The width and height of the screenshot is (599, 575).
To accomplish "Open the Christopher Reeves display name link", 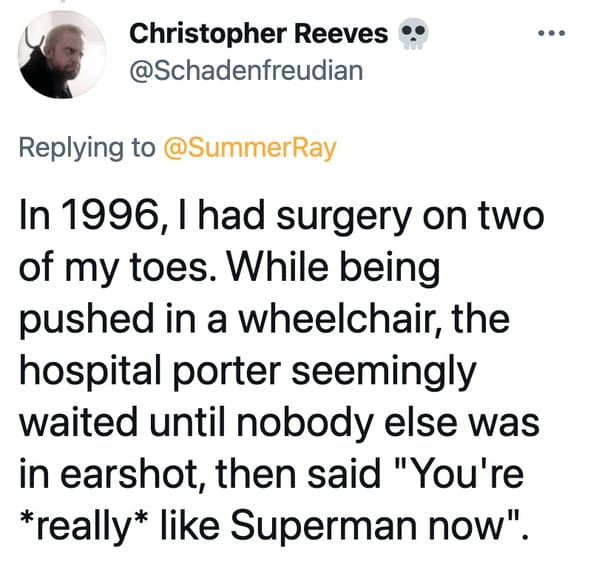I will [x=259, y=34].
